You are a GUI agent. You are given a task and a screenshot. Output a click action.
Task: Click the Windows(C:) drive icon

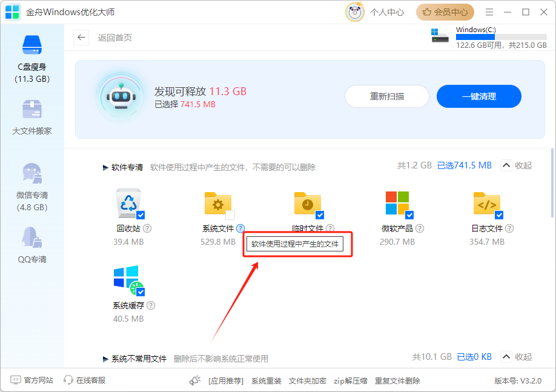point(440,36)
